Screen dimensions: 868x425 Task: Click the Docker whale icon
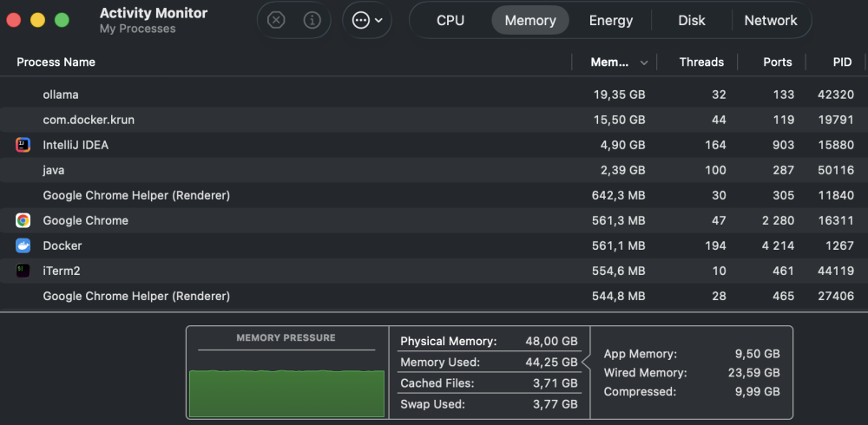point(23,245)
